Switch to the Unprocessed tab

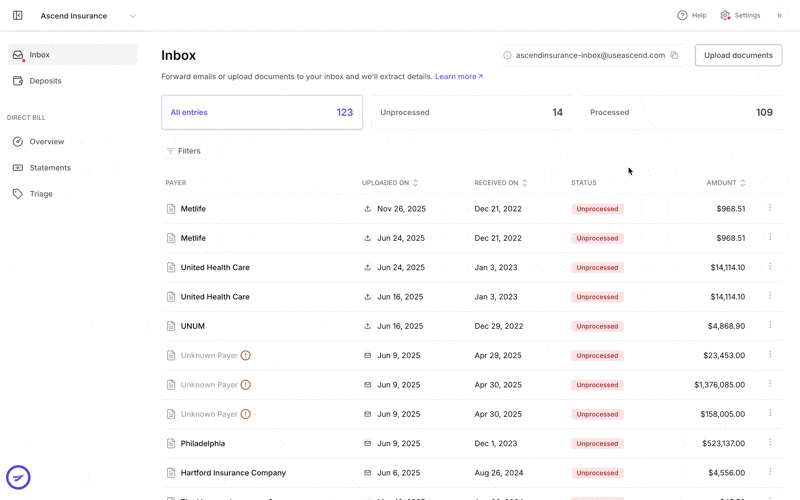[472, 112]
